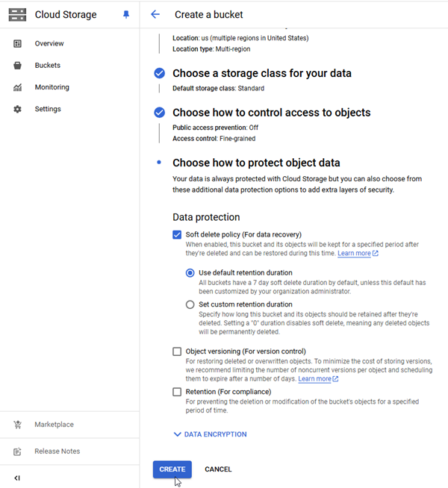This screenshot has width=448, height=488.
Task: Click the Cloud Storage product icon
Action: coord(17,15)
